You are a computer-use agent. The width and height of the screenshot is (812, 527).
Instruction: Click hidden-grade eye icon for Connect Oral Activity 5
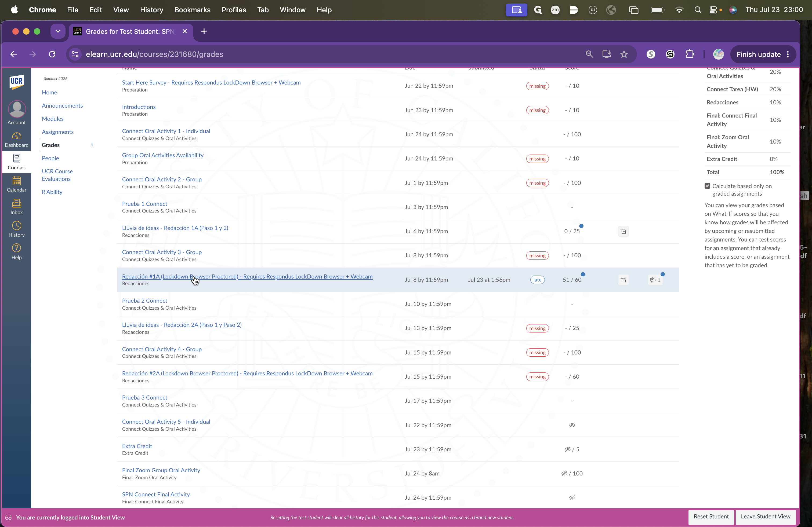point(572,425)
